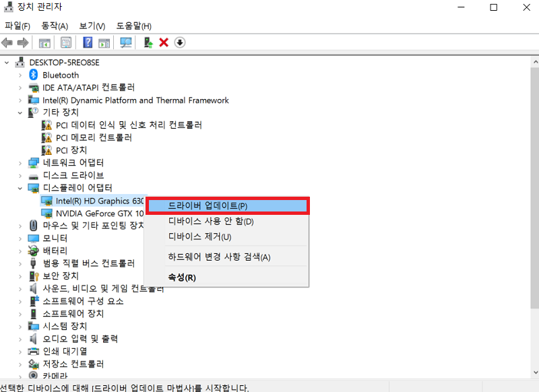Expand the IDE ATA/ATAPI 컨트롤러 category
This screenshot has height=392, width=539.
pos(20,88)
